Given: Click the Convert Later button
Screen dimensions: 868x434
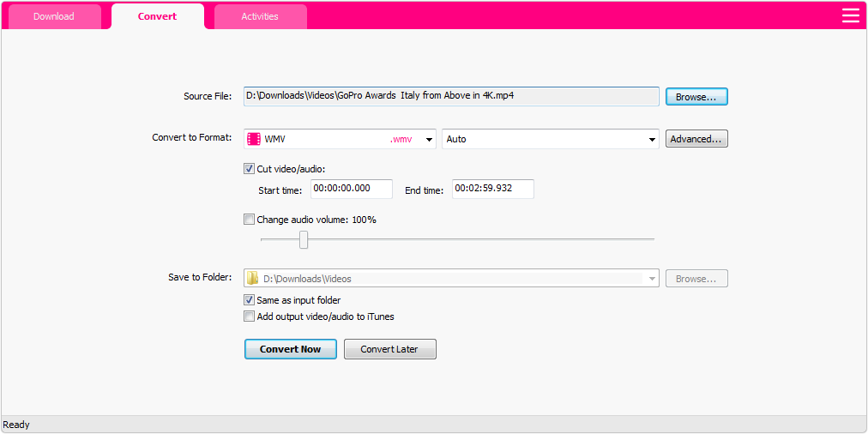Looking at the screenshot, I should [x=389, y=349].
